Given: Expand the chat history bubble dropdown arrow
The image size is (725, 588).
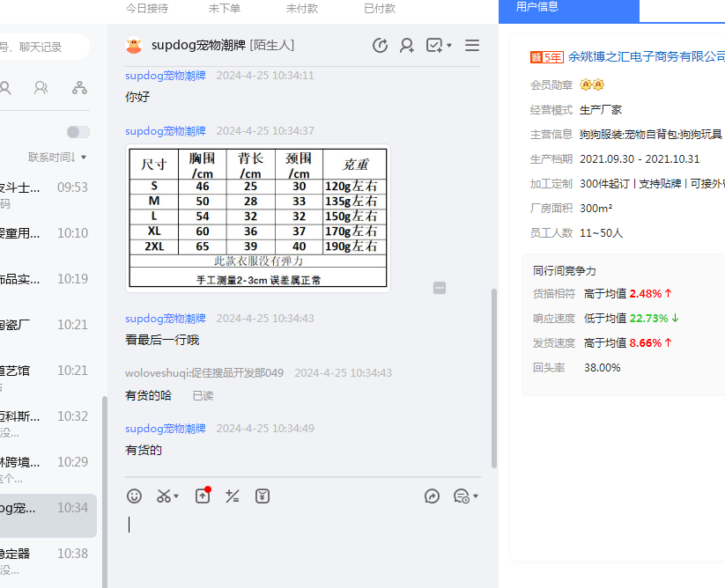Looking at the screenshot, I should click(476, 497).
